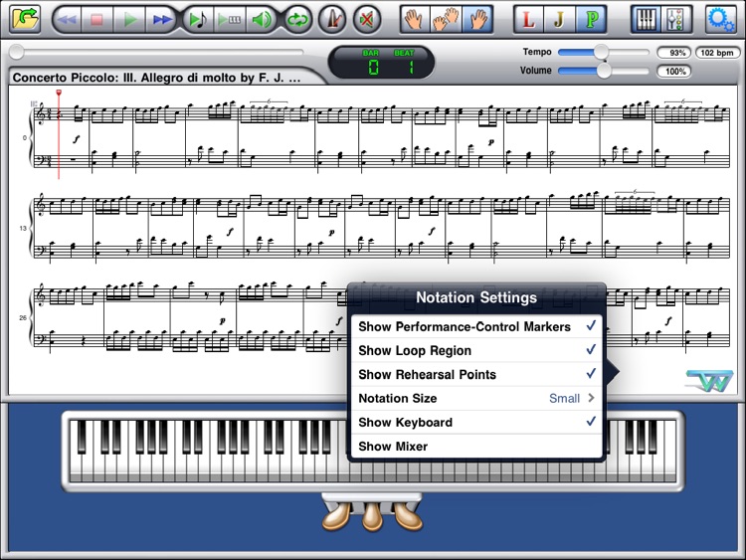Click the fast-forward button

point(161,20)
